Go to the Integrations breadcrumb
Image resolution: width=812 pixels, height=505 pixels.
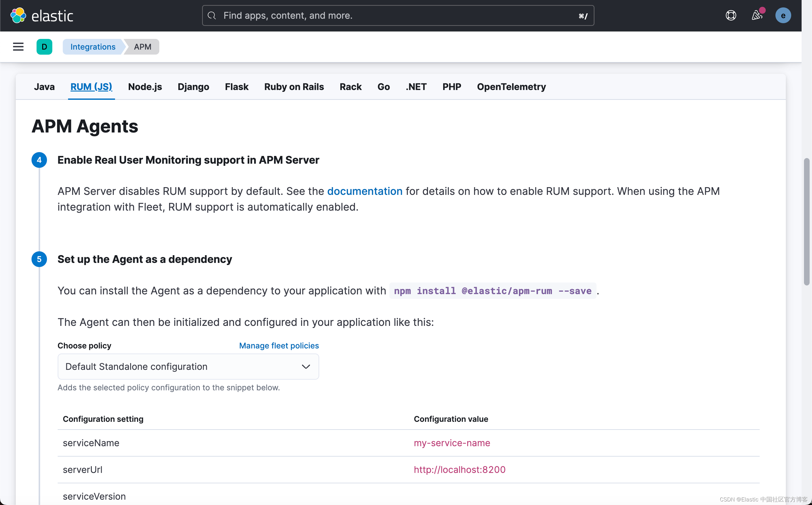(92, 47)
